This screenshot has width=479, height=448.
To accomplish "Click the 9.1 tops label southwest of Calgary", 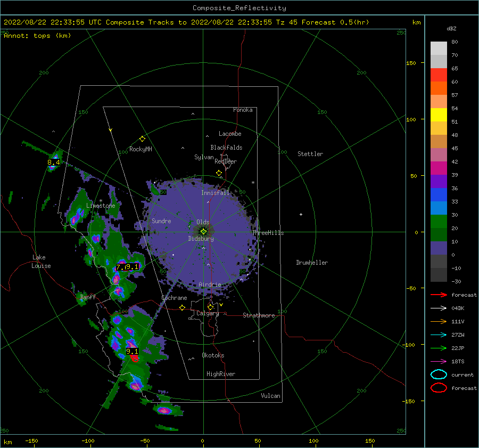I will pyautogui.click(x=133, y=352).
